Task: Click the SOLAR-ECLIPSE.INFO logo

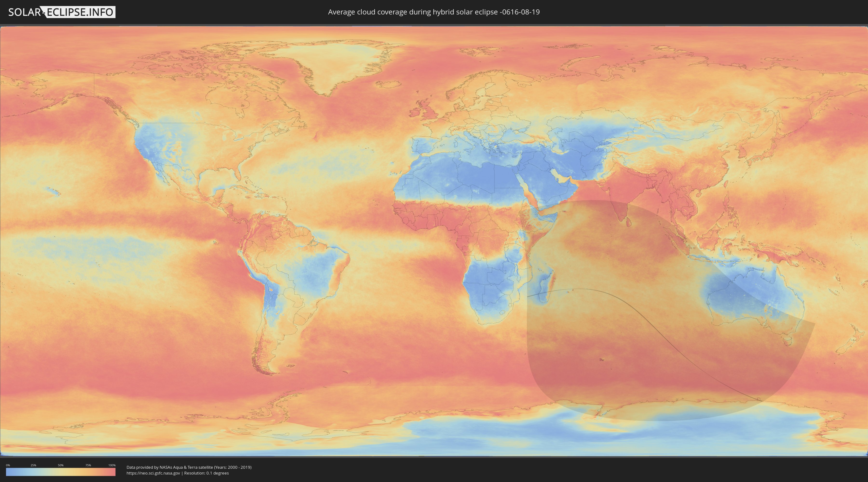Action: (x=62, y=12)
